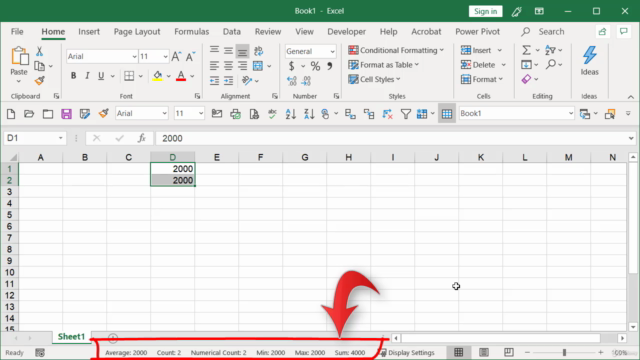This screenshot has width=640, height=360.
Task: Increase font size with the large A icon
Action: tap(176, 56)
